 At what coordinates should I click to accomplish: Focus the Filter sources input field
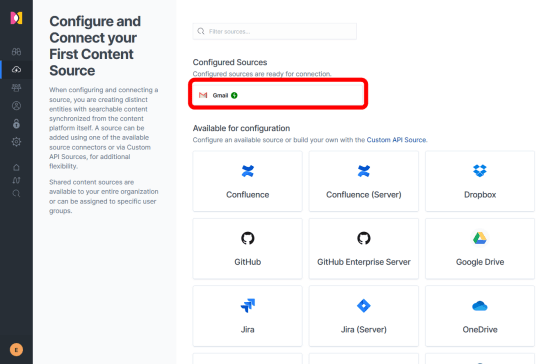tap(275, 31)
